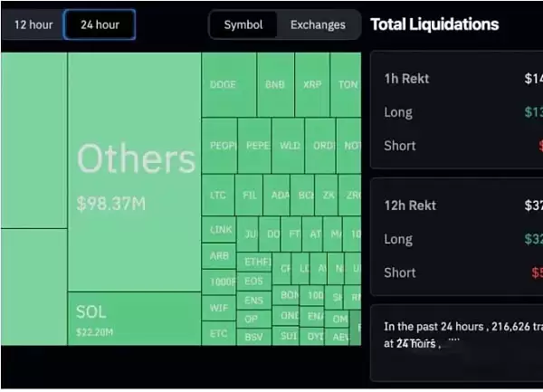543x392 pixels.
Task: Click the WIF tile
Action: point(219,309)
